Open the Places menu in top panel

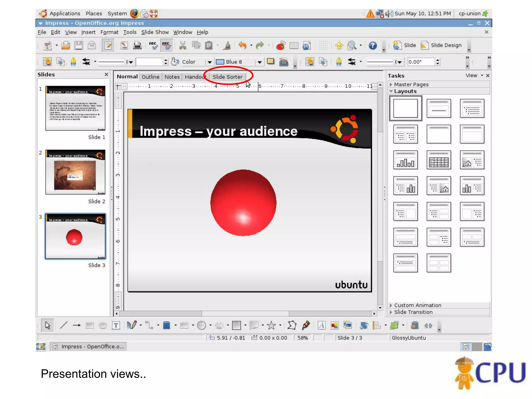[x=94, y=14]
